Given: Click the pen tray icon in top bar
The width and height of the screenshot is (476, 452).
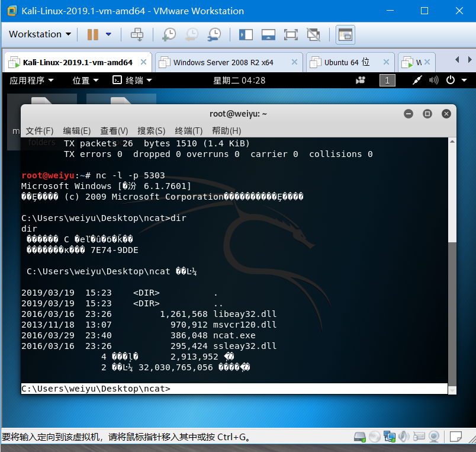Looking at the screenshot, I should pos(417,80).
